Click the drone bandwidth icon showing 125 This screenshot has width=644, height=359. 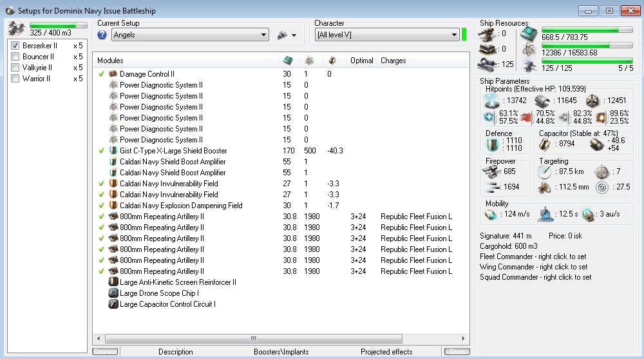487,64
